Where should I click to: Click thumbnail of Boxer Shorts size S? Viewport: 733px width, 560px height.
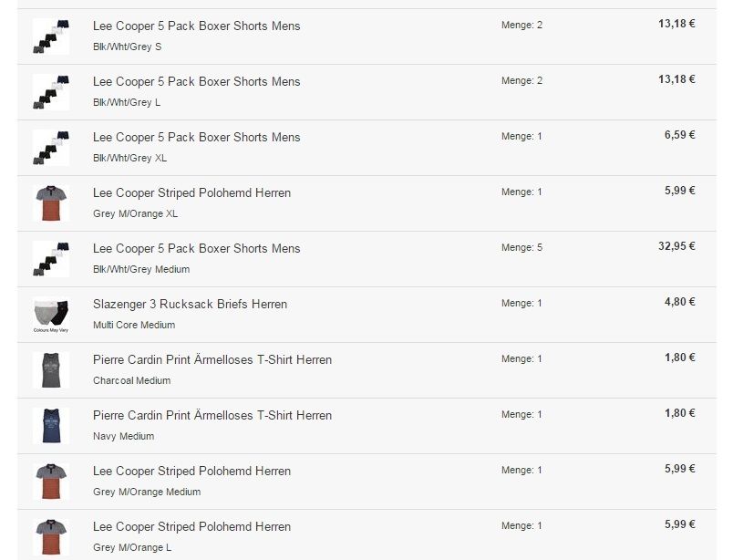point(50,36)
